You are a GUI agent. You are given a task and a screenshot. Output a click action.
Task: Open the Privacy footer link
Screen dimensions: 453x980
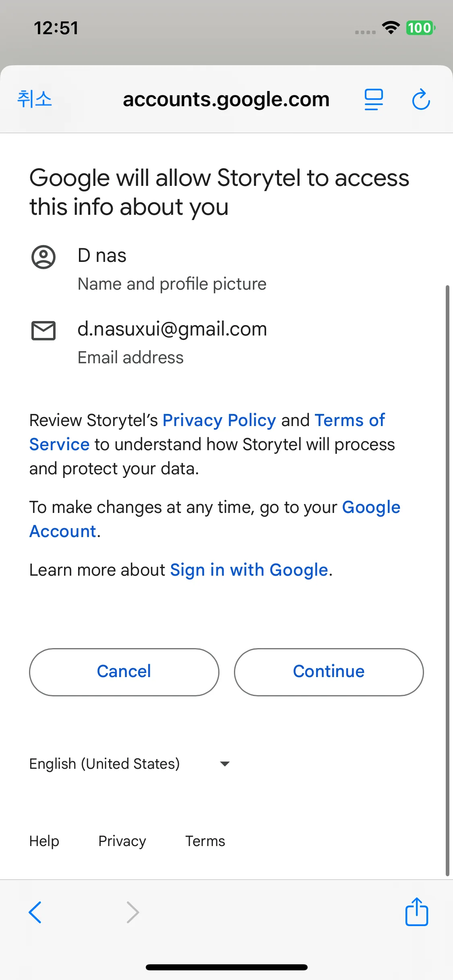[122, 841]
